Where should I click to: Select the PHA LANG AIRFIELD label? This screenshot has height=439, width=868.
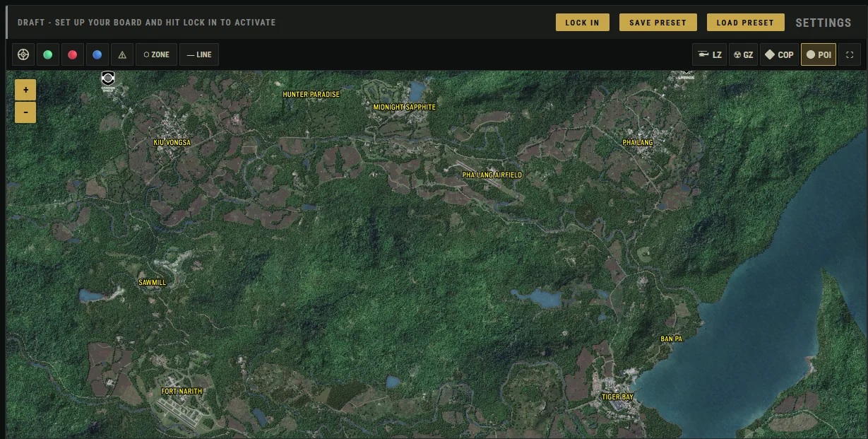pyautogui.click(x=492, y=175)
